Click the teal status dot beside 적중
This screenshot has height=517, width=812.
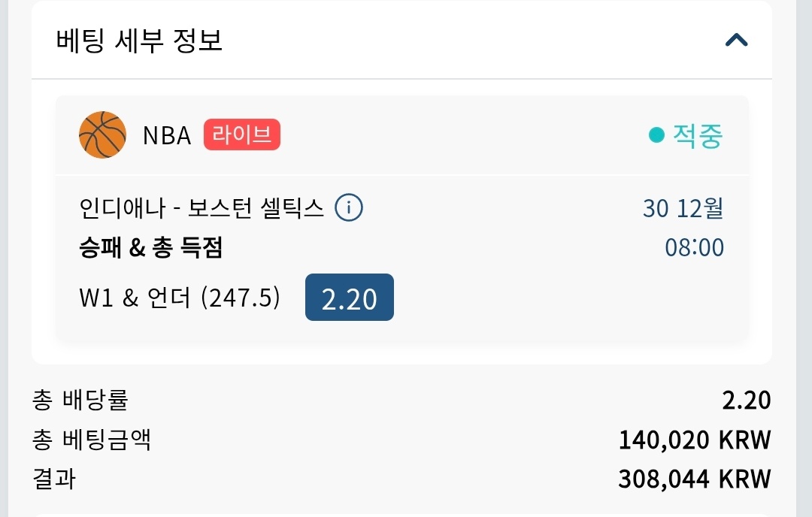pyautogui.click(x=656, y=136)
